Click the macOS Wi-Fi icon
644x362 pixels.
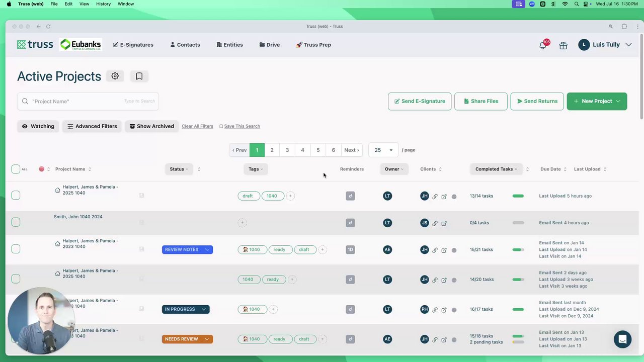click(x=565, y=4)
